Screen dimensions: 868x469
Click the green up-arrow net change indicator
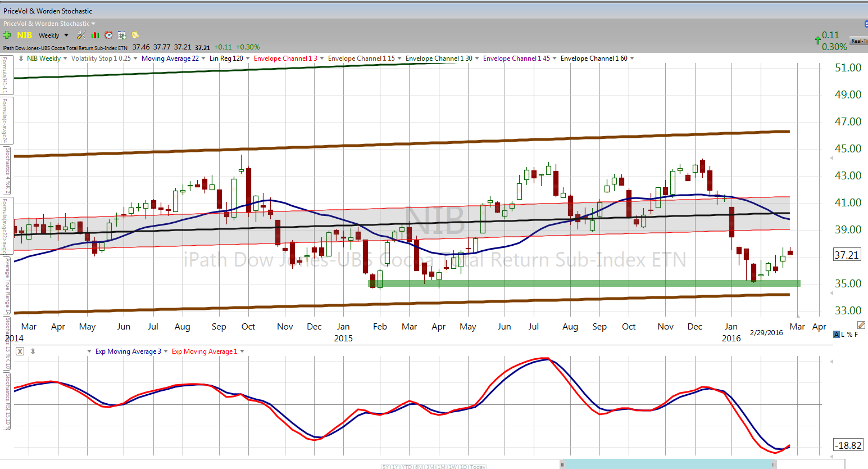(817, 40)
